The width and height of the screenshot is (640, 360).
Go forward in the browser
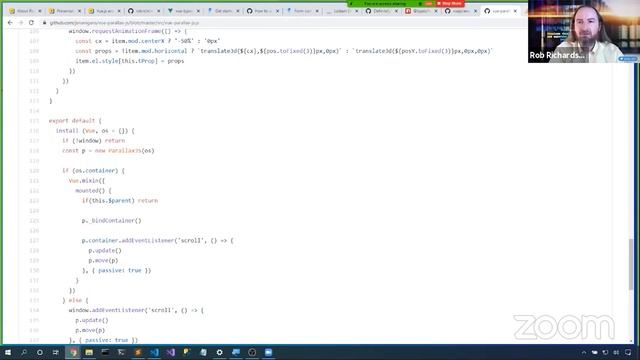click(21, 23)
